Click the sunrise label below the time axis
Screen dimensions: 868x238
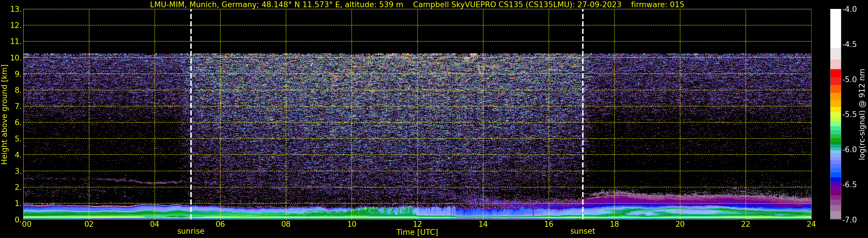point(191,231)
